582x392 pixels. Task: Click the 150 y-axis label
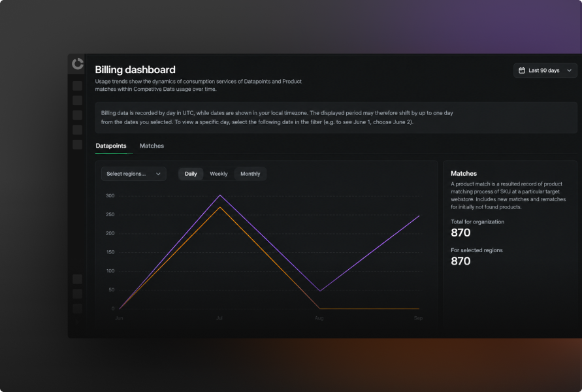pos(110,252)
